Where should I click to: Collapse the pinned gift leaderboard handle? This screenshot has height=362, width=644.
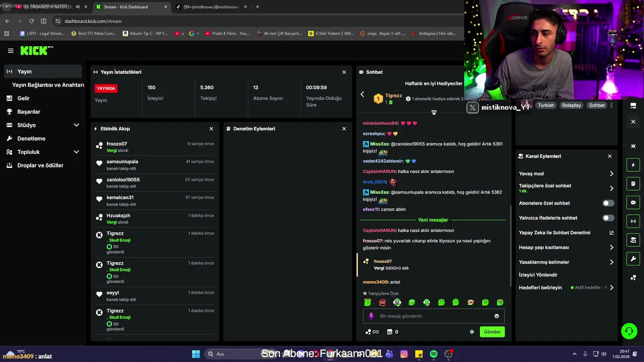tap(434, 112)
